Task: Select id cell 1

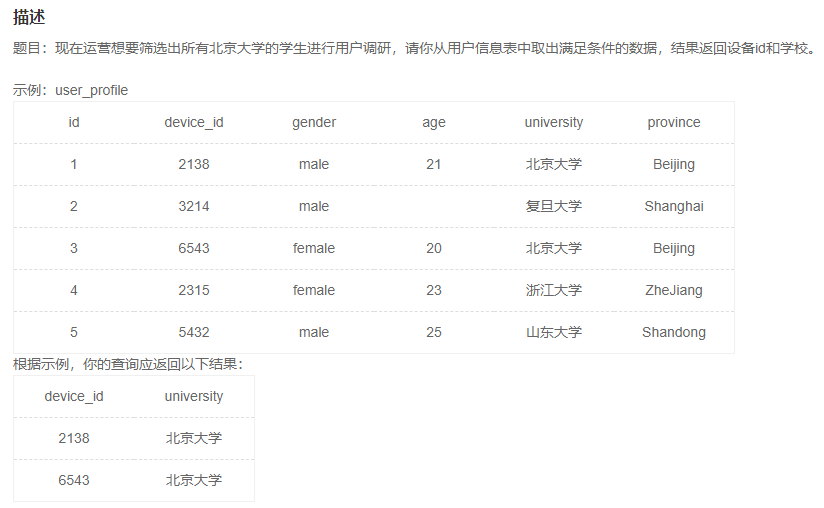Action: pos(74,164)
